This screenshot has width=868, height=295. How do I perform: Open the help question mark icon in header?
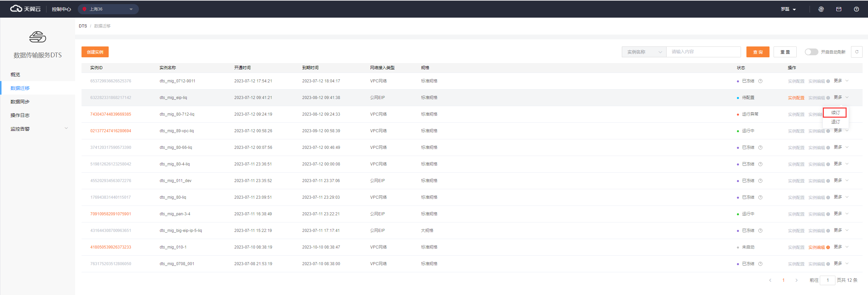point(856,9)
